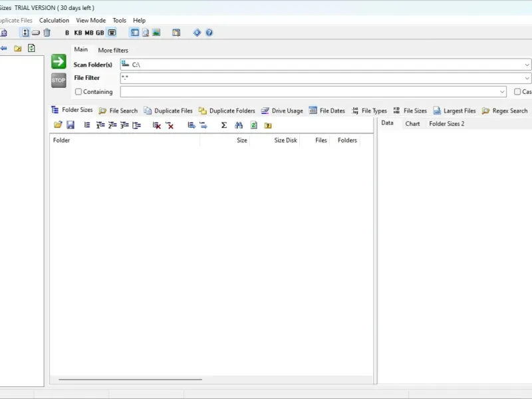The width and height of the screenshot is (532, 399).
Task: Open the Largest Files tool
Action: (454, 110)
